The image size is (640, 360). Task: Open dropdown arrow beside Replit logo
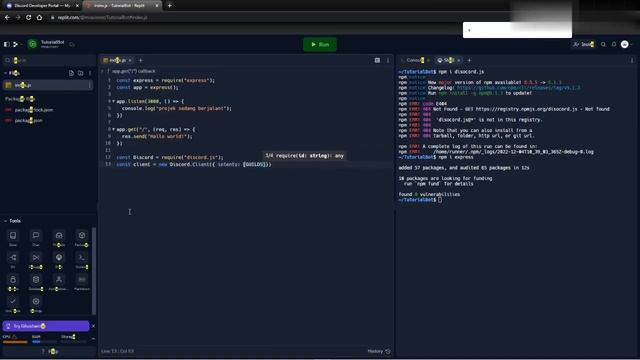click(21, 44)
